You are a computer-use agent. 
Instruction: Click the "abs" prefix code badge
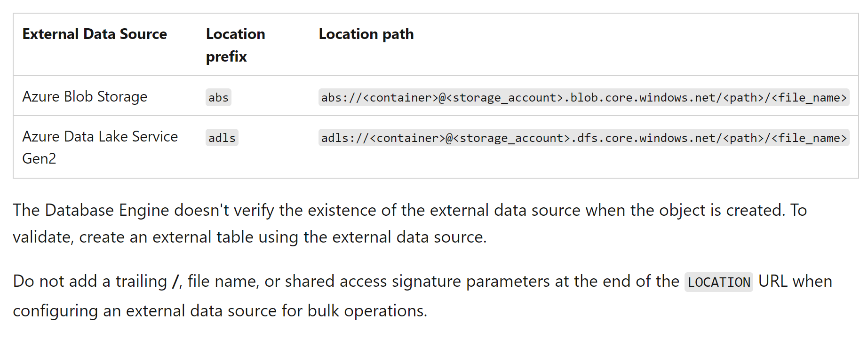point(218,97)
